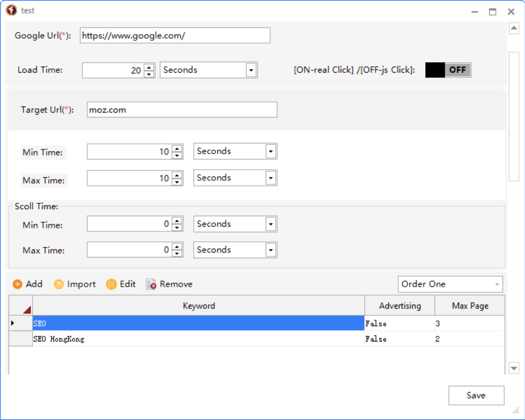
Task: Sort by the Keyword column header
Action: coord(198,306)
